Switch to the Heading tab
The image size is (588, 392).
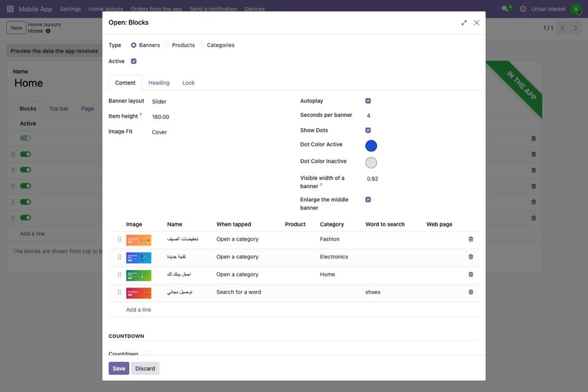coord(159,83)
